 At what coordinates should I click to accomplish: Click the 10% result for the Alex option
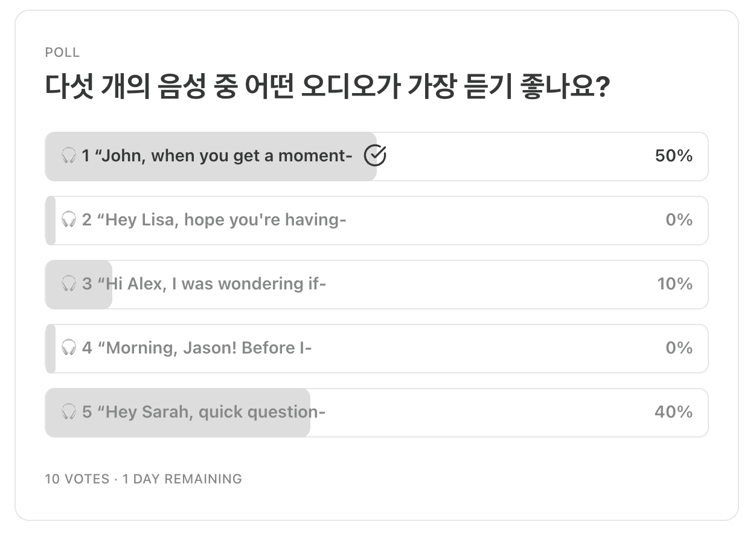674,284
